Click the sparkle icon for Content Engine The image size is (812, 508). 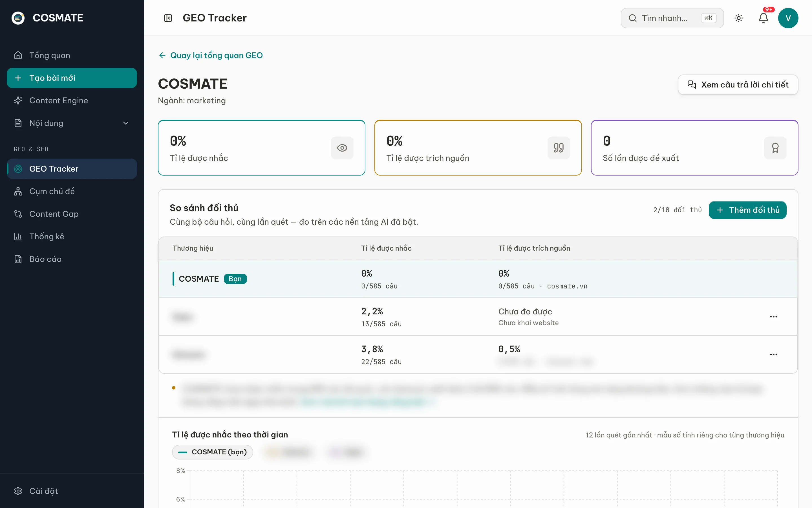(18, 100)
